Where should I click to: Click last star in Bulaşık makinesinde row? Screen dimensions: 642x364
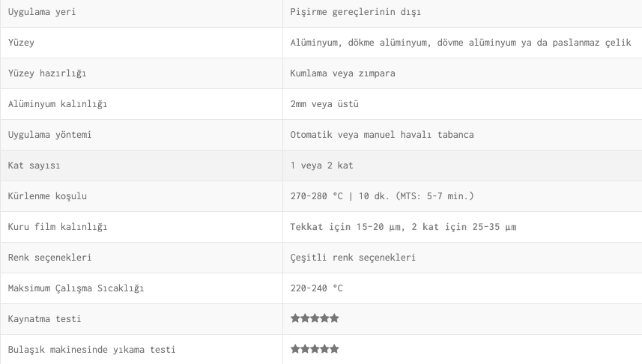[x=335, y=349]
